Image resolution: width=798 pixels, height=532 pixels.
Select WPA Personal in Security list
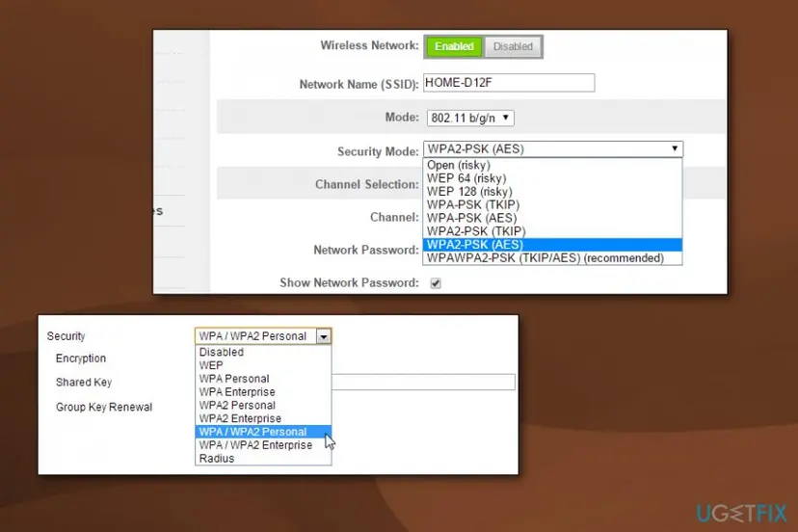[263, 378]
